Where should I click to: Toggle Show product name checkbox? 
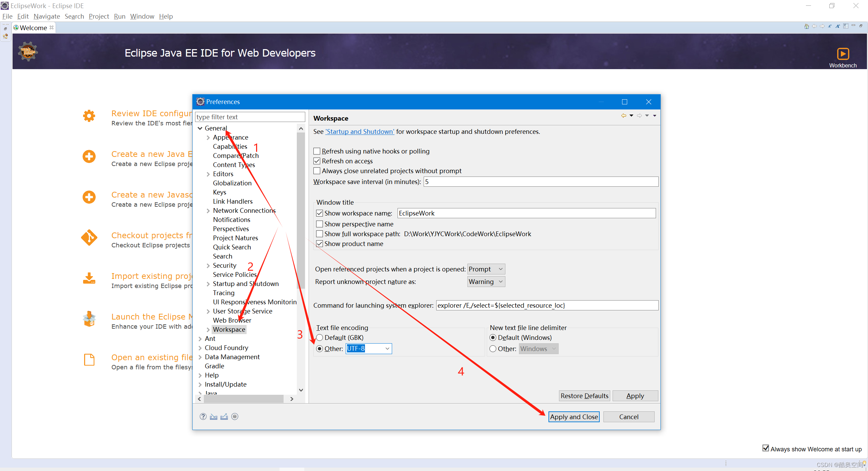pyautogui.click(x=320, y=244)
